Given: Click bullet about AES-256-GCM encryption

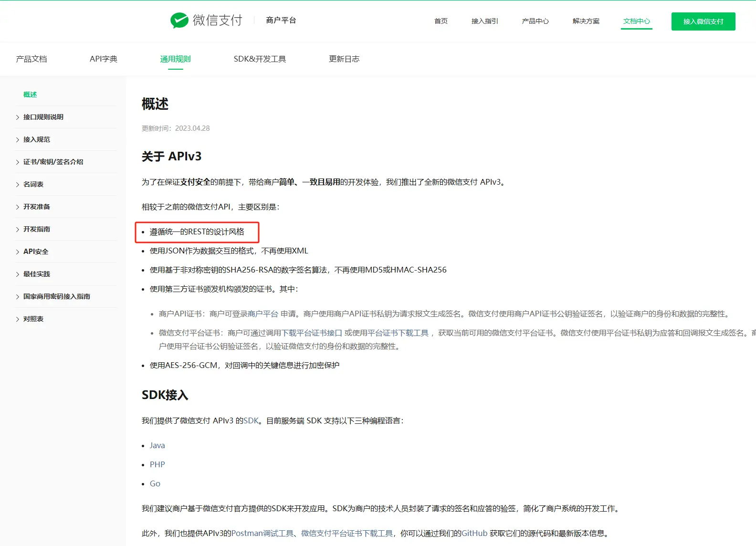Looking at the screenshot, I should pos(244,365).
